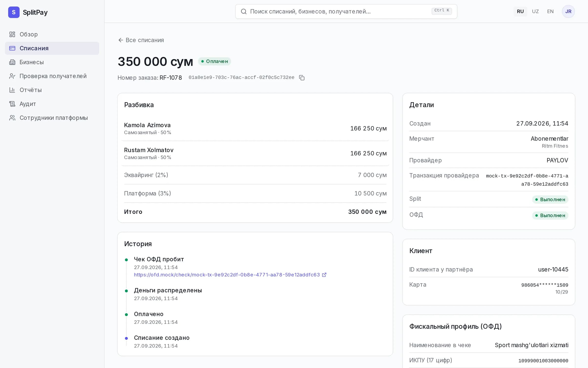This screenshot has height=368, width=588.
Task: Click the back arrow before Все списания
Action: 121,40
